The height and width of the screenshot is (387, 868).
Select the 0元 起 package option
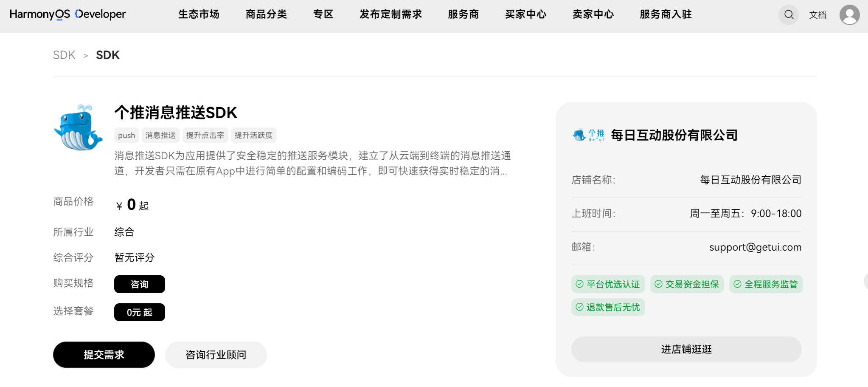pos(139,312)
